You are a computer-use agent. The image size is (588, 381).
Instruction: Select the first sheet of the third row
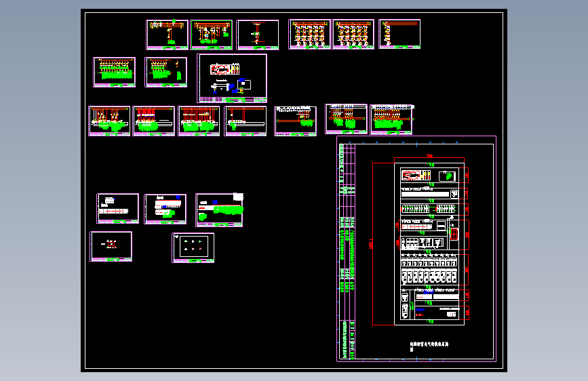[x=109, y=121]
